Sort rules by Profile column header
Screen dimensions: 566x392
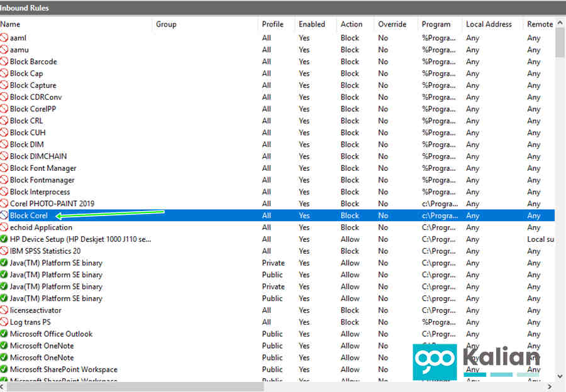[272, 24]
